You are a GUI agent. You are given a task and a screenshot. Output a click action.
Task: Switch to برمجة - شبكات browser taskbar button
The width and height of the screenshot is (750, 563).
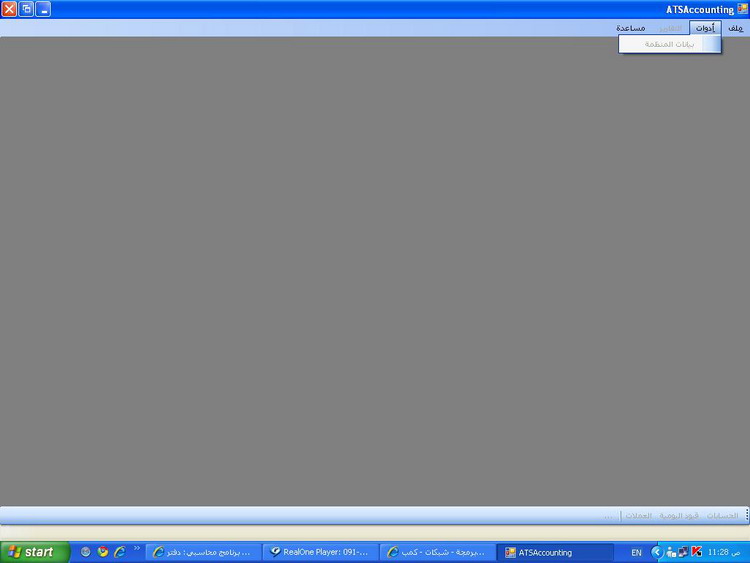tap(438, 552)
